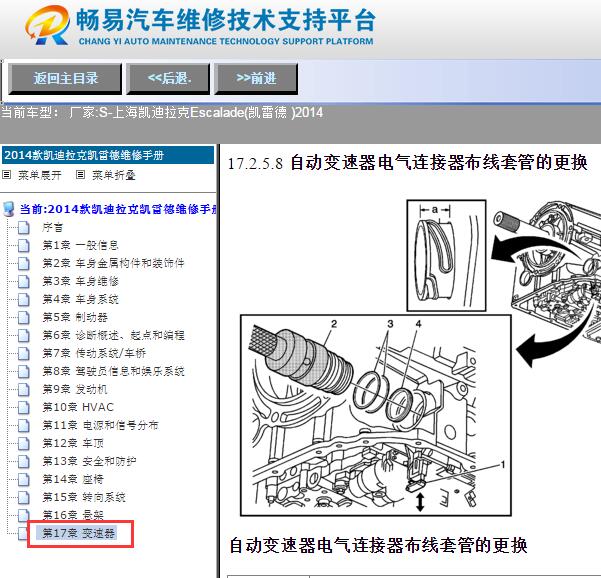The image size is (601, 578).
Task: Click the 2014款凯迪拉克凯雷德维修手册 panel header
Action: (108, 155)
